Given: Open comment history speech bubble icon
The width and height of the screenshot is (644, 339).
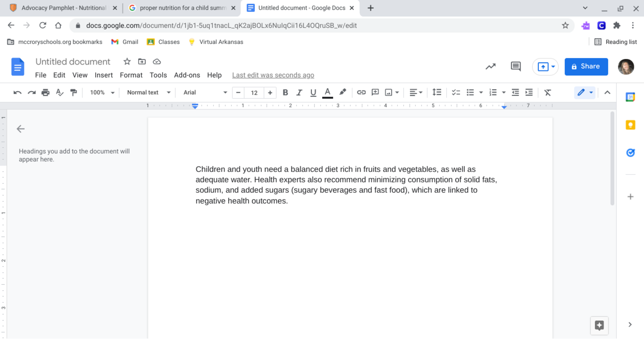Looking at the screenshot, I should (x=515, y=66).
